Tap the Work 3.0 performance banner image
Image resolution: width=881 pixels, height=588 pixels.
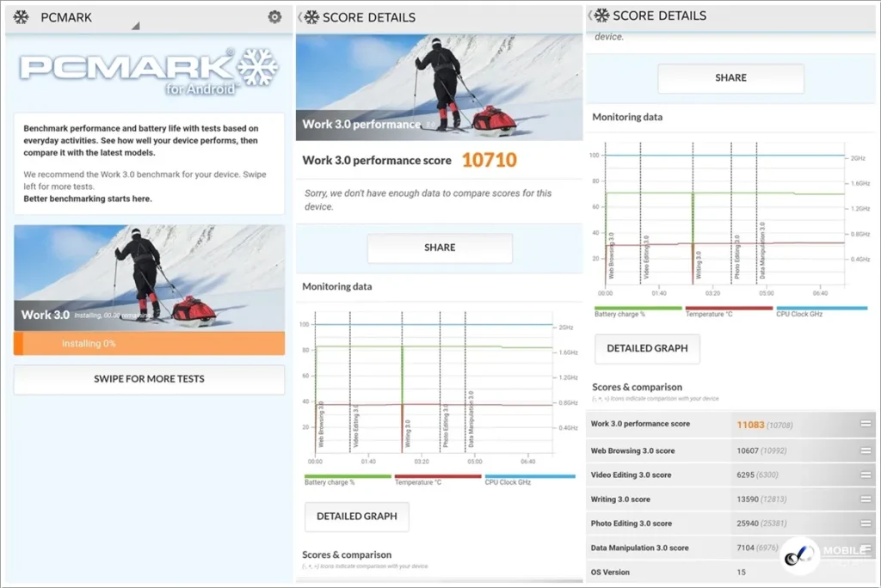click(440, 88)
